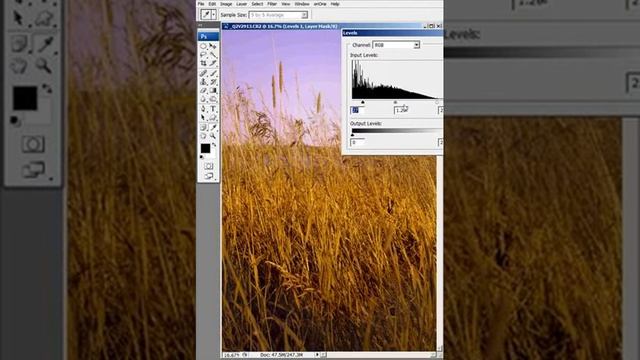Select the Zoom tool
Image resolution: width=640 pixels, height=360 pixels.
pos(213,136)
